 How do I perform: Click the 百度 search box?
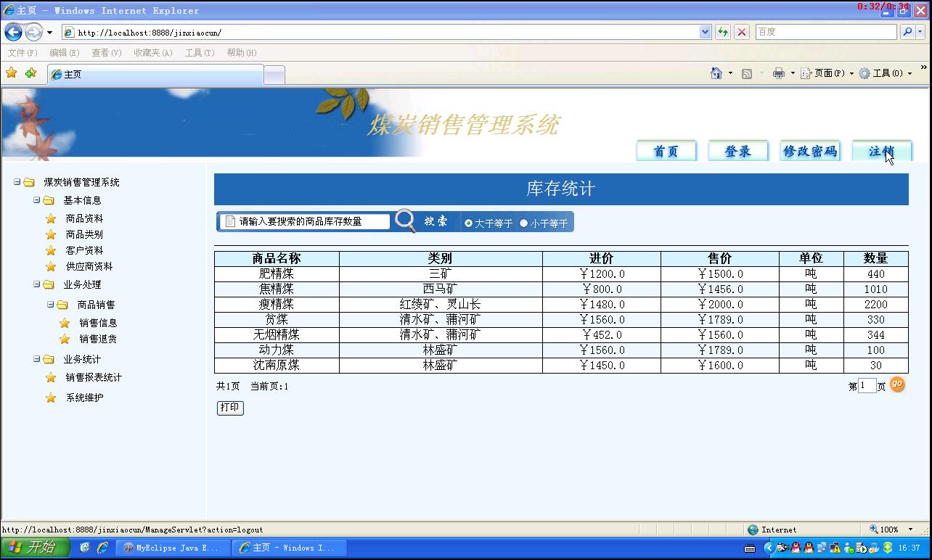(x=825, y=32)
